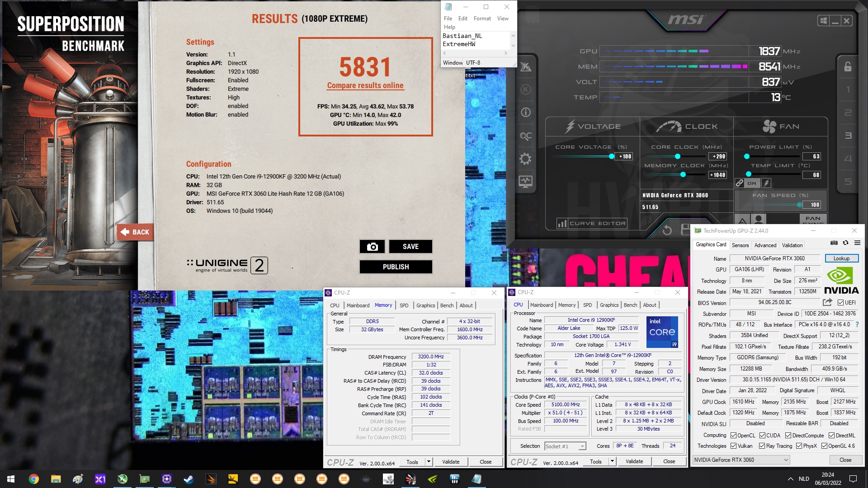Screen dimensions: 868x488
Task: Click the Notepad vertical scrollbar down arrow
Action: pyautogui.click(x=513, y=46)
